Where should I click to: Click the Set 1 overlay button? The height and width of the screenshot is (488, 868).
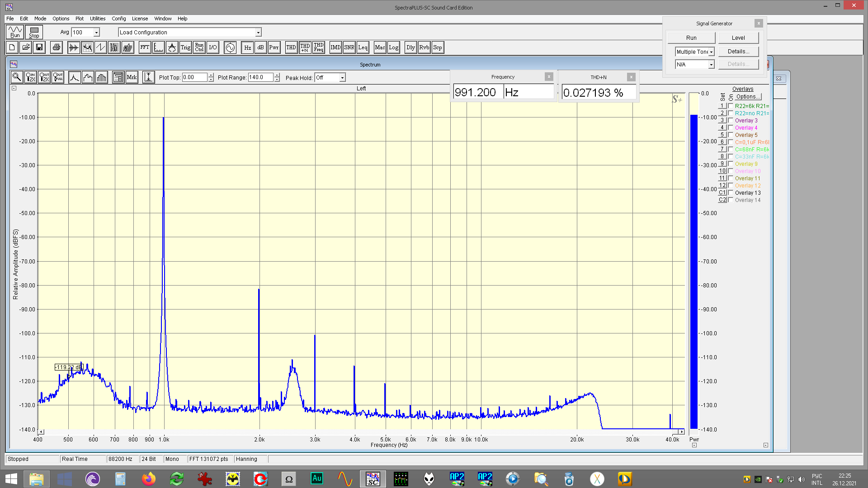(722, 106)
